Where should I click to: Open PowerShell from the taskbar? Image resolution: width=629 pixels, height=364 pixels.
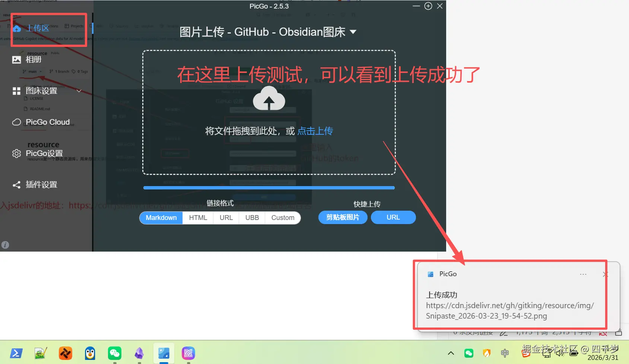pyautogui.click(x=16, y=353)
